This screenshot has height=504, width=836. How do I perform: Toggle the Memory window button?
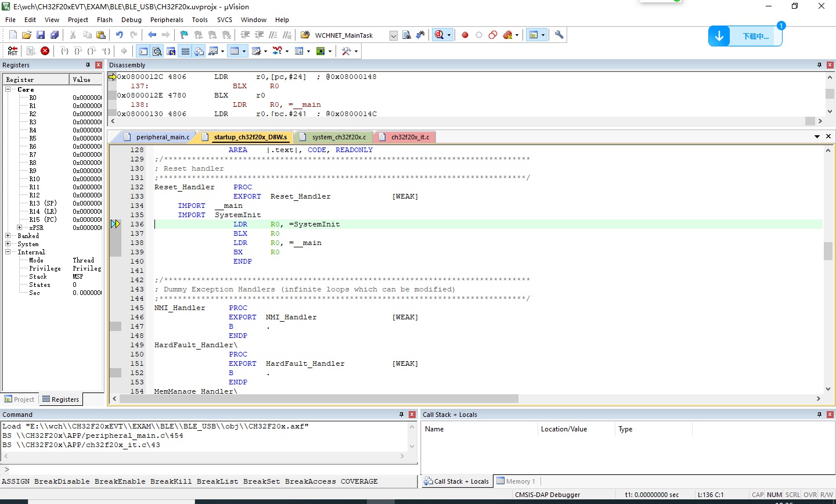pyautogui.click(x=235, y=51)
